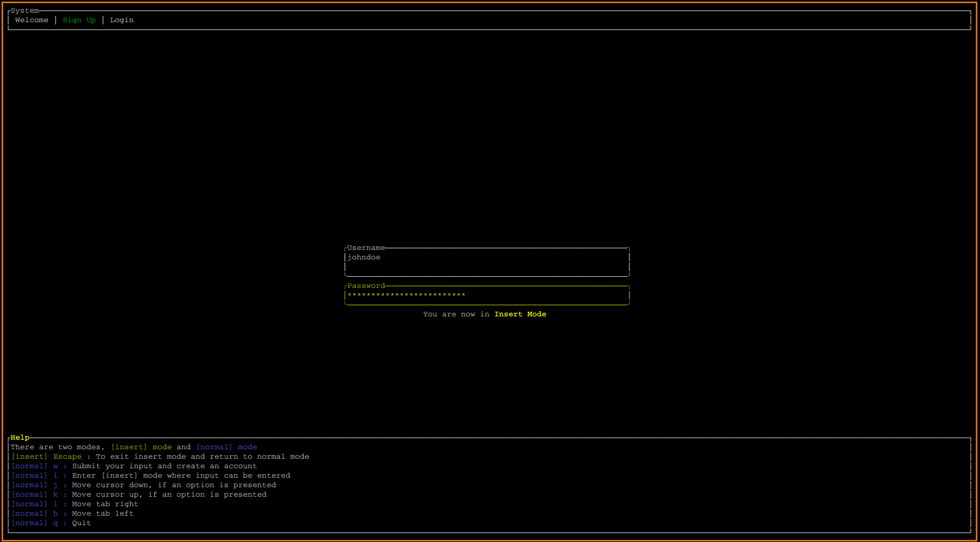Click the 'Move cursor down' help line
This screenshot has height=542, width=980.
tap(144, 485)
